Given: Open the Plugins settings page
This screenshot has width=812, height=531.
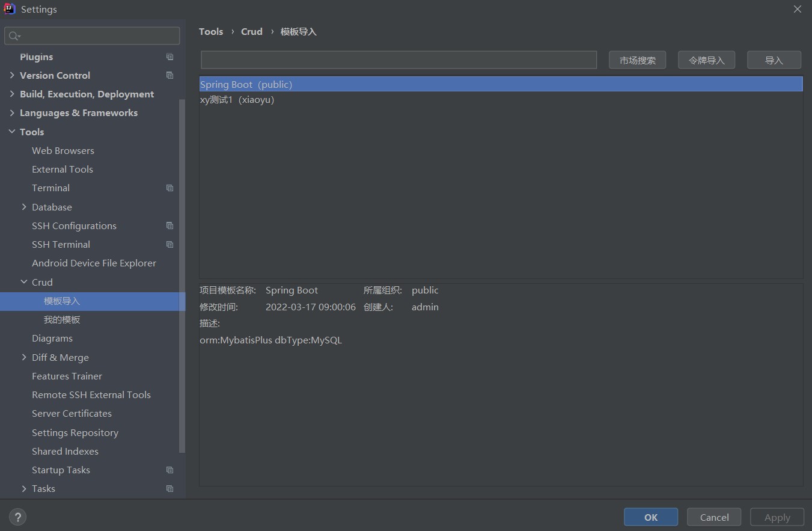Looking at the screenshot, I should [36, 57].
